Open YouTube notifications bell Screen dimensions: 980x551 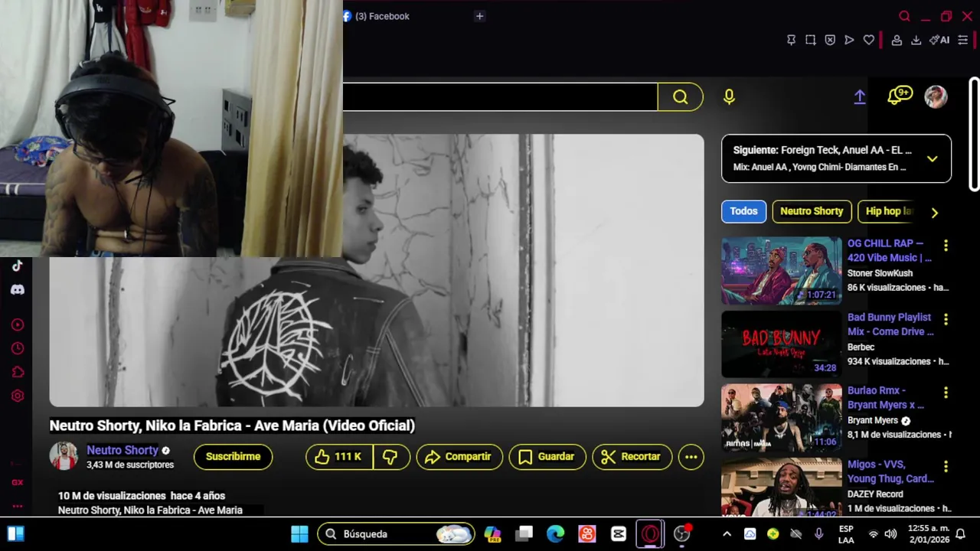899,96
